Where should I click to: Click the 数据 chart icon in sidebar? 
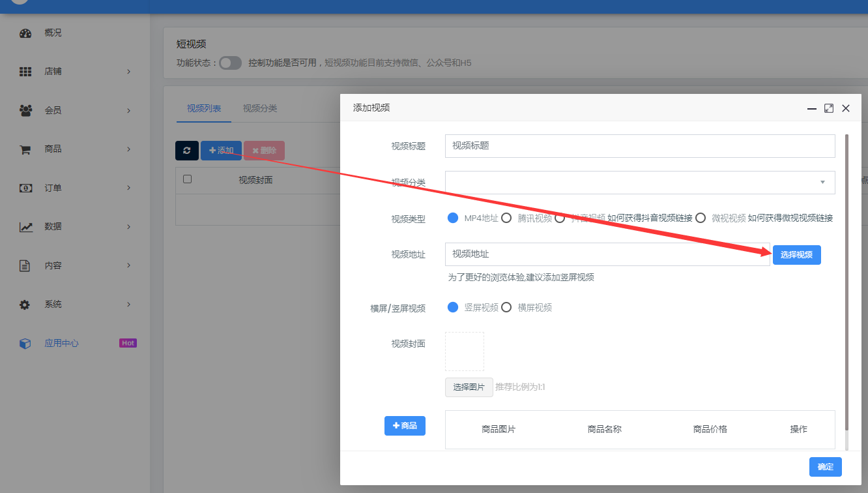(25, 227)
